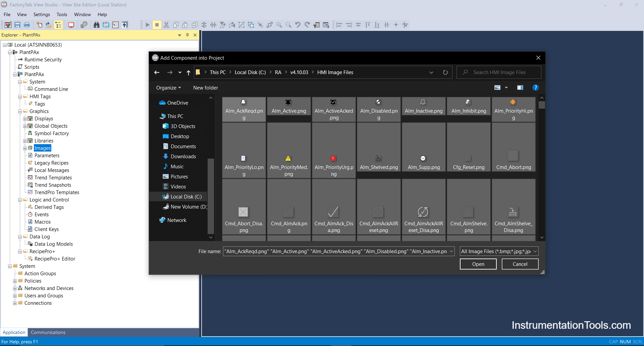Click the Zoom In magnifier icon

[279, 25]
